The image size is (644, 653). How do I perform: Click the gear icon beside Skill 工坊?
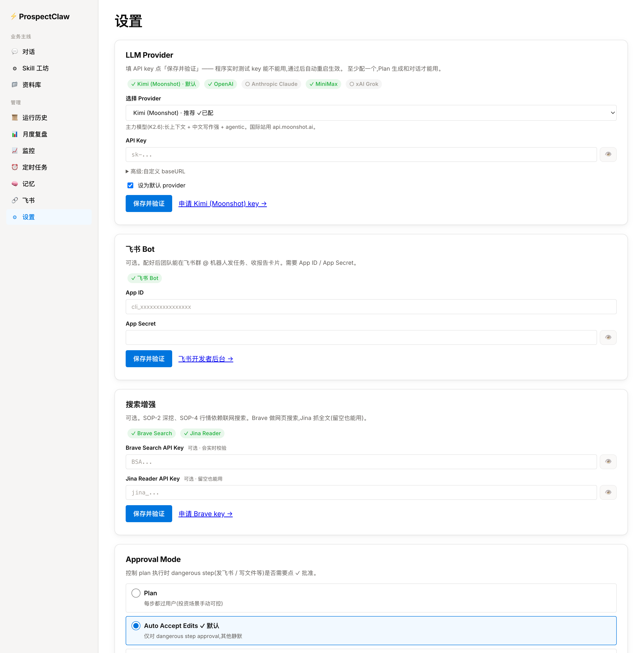(x=15, y=68)
